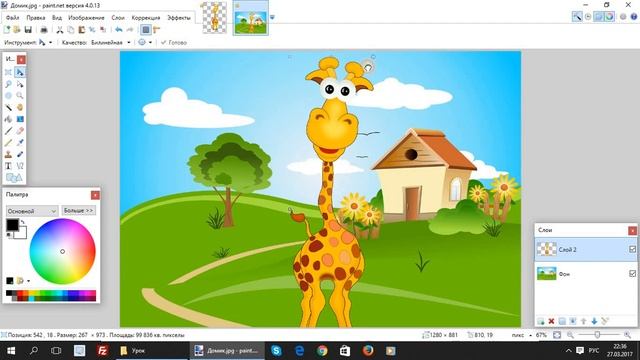Merge layer down icon

point(573,322)
